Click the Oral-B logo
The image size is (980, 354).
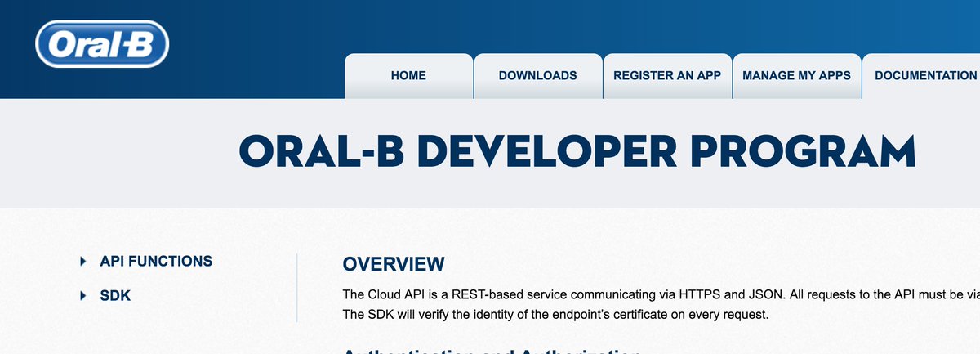[x=102, y=45]
